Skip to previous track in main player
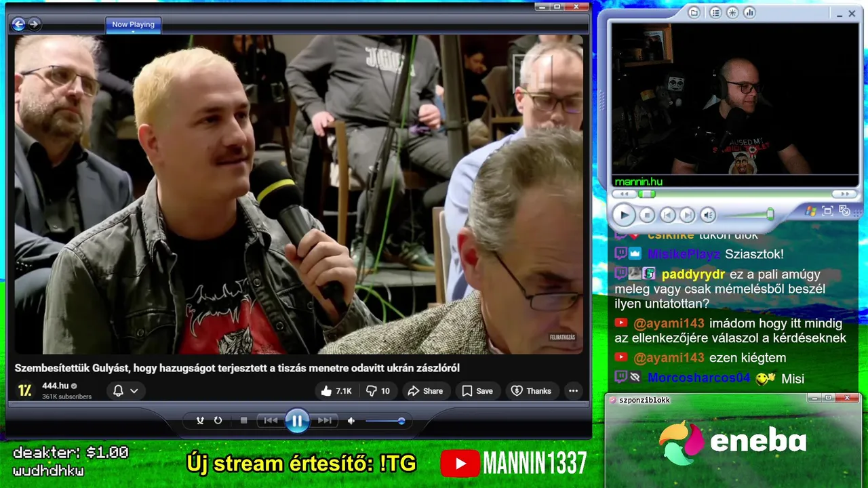Viewport: 868px width, 488px height. coord(271,420)
